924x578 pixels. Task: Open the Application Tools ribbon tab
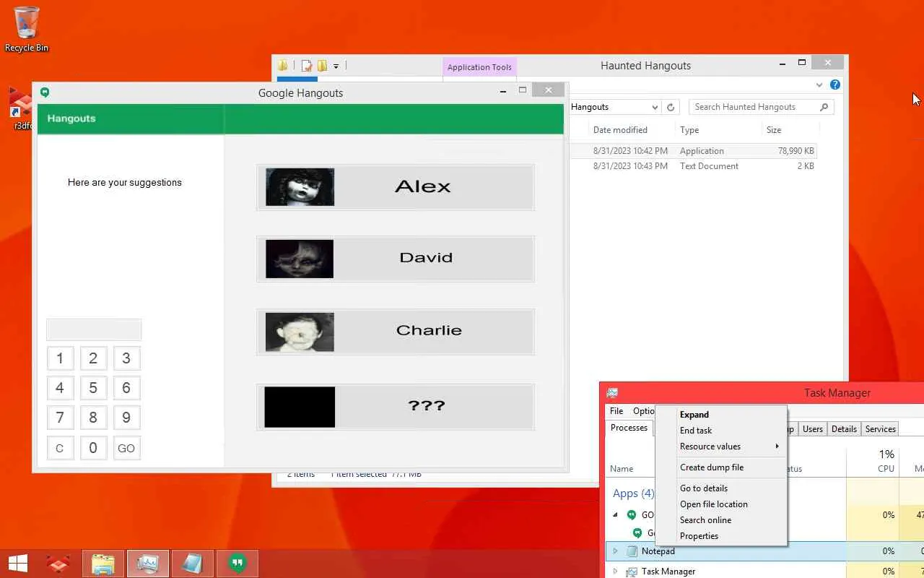click(x=479, y=67)
